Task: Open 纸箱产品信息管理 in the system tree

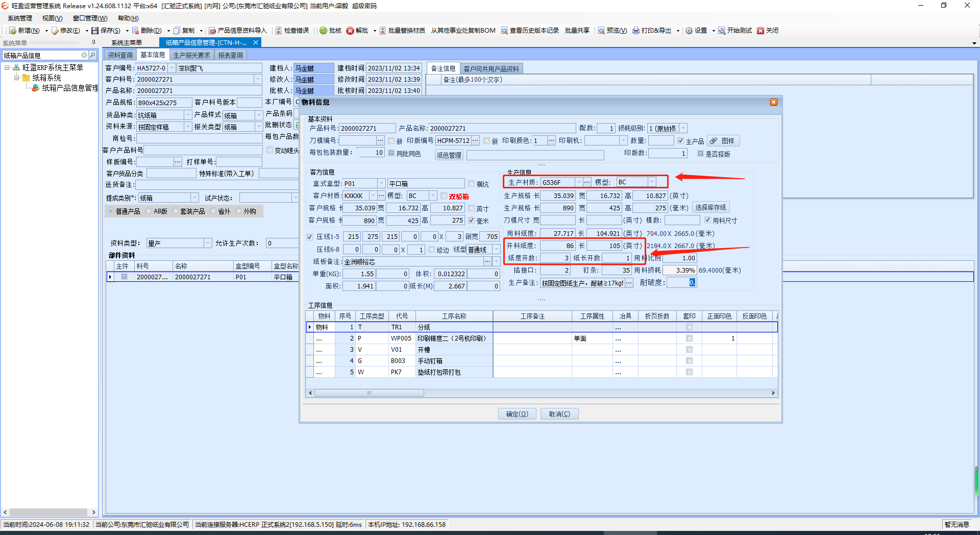Action: coord(70,88)
